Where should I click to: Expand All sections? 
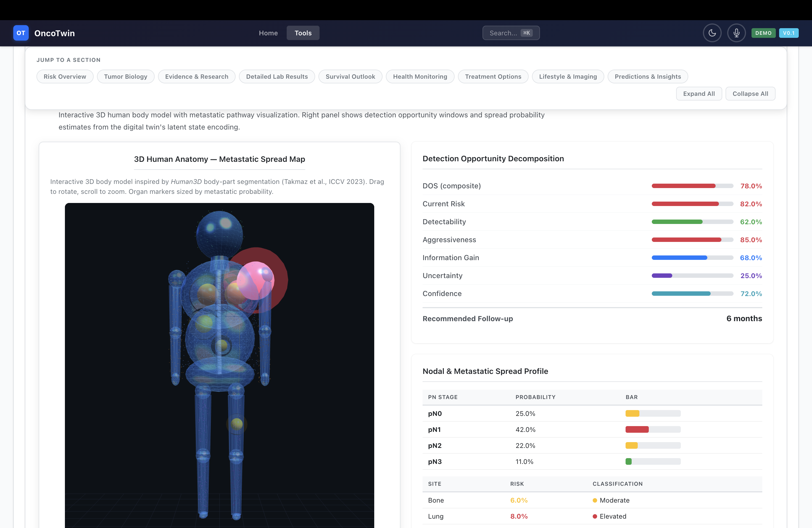(699, 94)
